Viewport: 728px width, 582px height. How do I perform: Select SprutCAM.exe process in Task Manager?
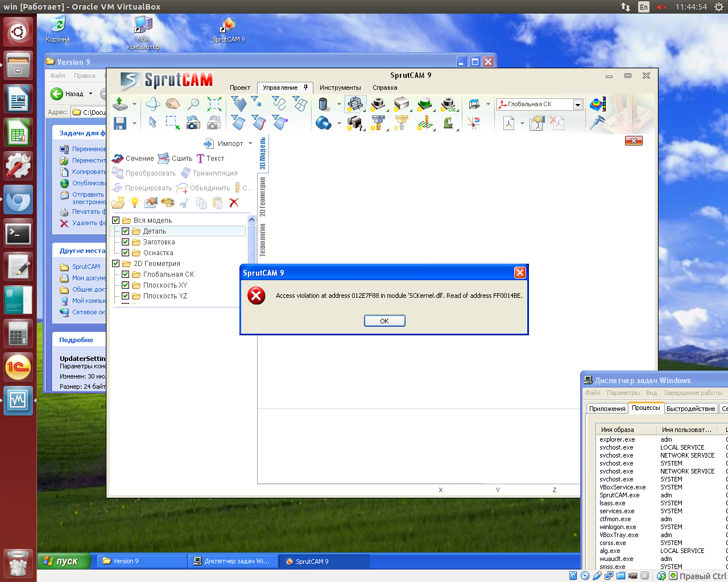pyautogui.click(x=619, y=495)
